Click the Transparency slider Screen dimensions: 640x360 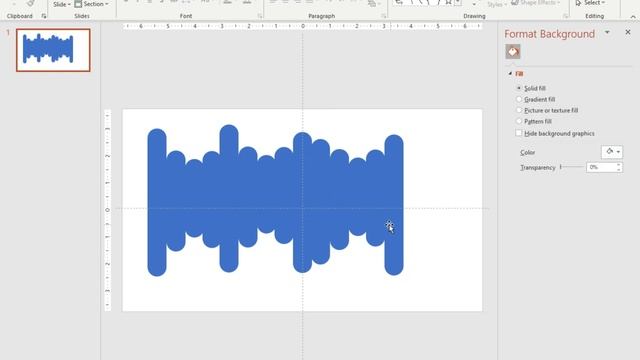pos(571,167)
